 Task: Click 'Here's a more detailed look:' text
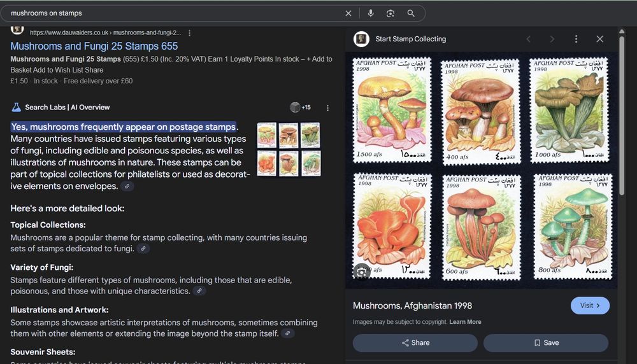point(68,209)
